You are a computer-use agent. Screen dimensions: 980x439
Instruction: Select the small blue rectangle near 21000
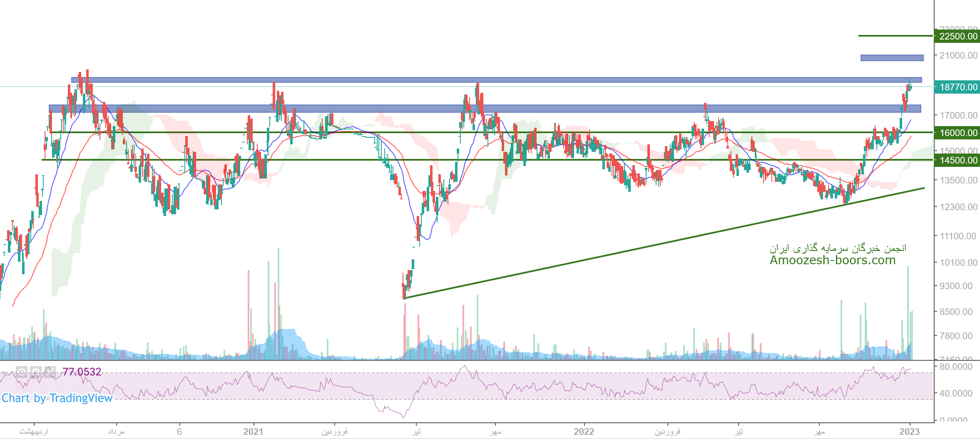(x=892, y=58)
